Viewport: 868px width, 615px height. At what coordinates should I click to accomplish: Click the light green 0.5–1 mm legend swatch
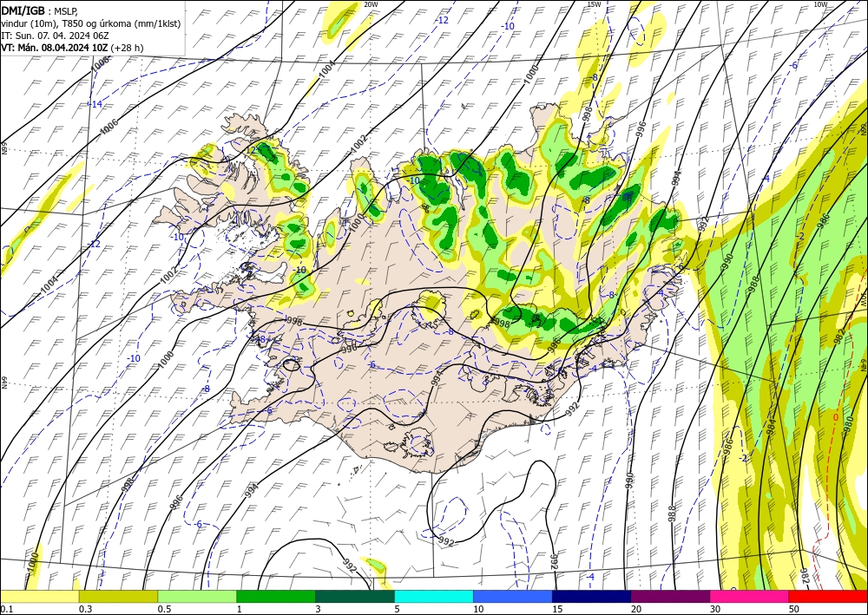pos(197,596)
